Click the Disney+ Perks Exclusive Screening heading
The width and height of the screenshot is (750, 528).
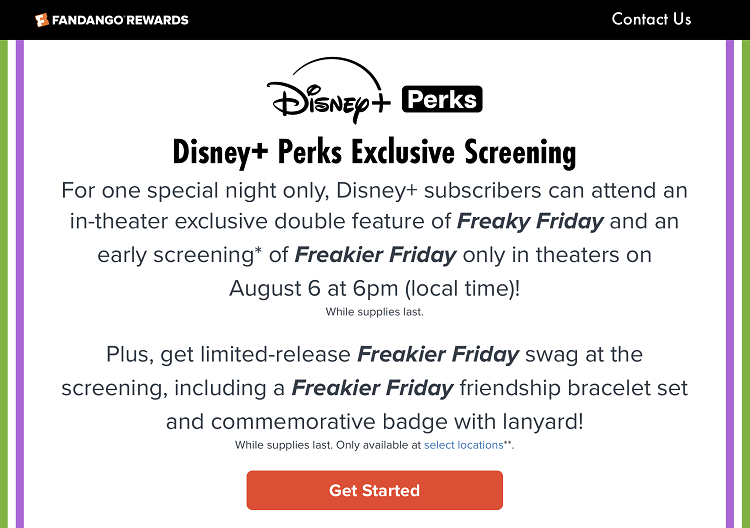click(375, 153)
